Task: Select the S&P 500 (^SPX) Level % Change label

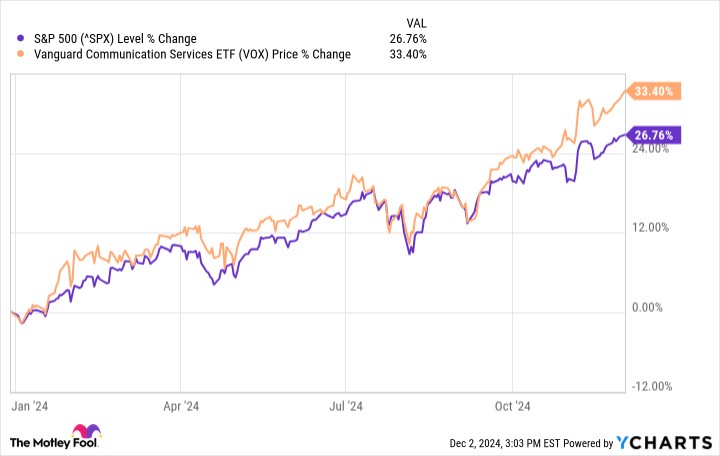Action: click(115, 39)
